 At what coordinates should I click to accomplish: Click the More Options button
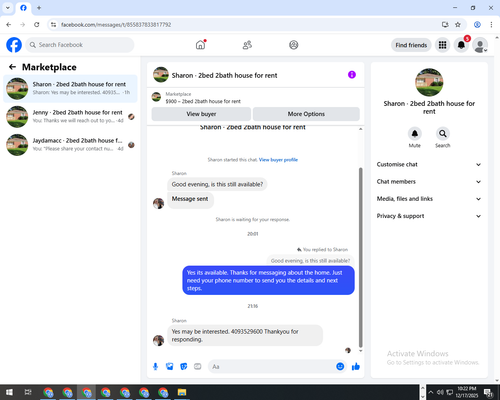[306, 114]
